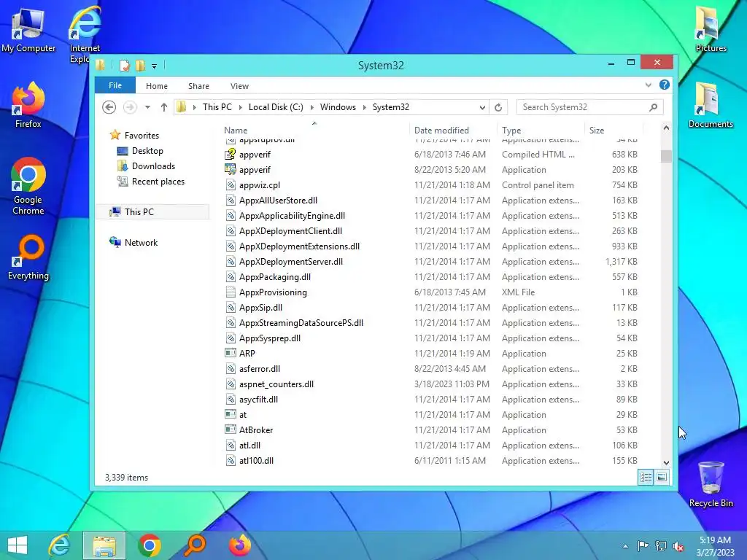The image size is (747, 560).
Task: Select AppXDeploymentServer.dll
Action: tap(291, 262)
